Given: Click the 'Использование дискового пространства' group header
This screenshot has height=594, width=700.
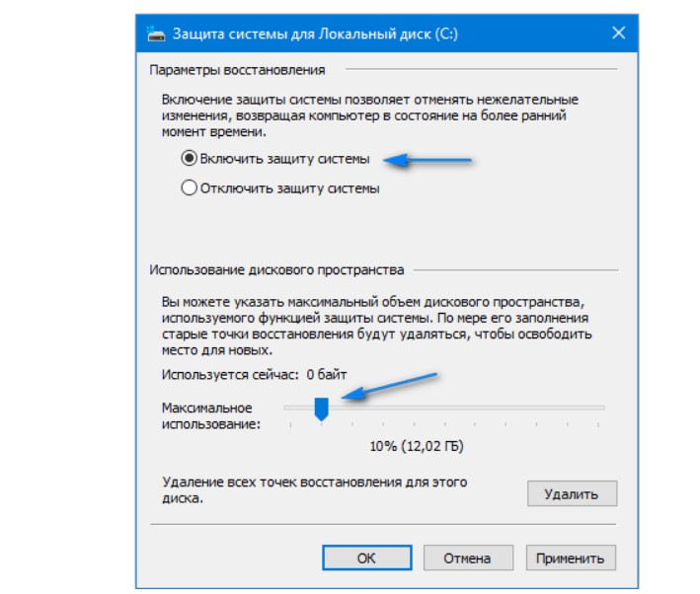Looking at the screenshot, I should coord(276,270).
